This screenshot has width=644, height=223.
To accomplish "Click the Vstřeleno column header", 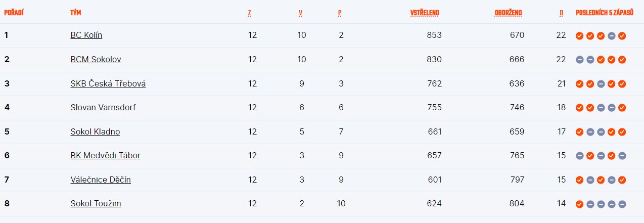I will [425, 13].
